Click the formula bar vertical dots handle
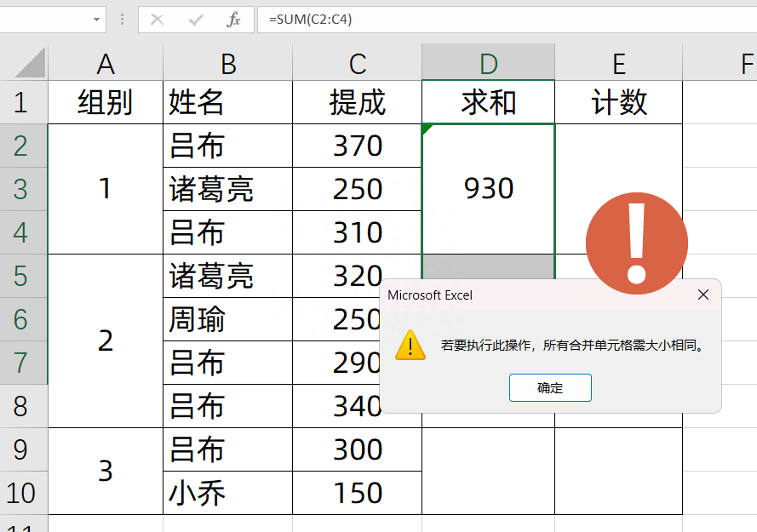This screenshot has height=532, width=757. 122,20
